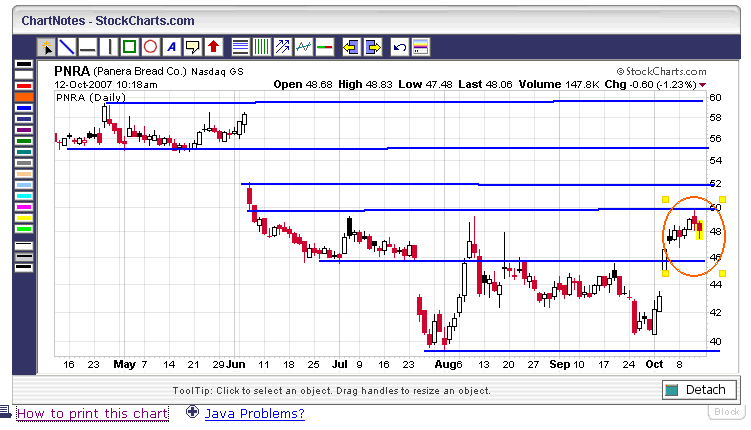The width and height of the screenshot is (751, 430).
Task: Select the parallel arrows speed lines tool
Action: click(x=283, y=47)
